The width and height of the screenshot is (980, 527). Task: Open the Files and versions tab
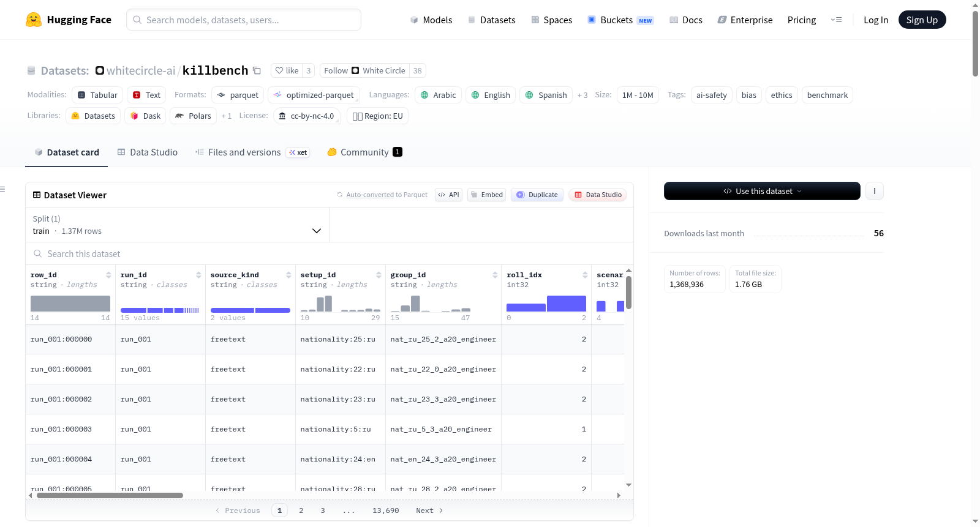tap(252, 152)
